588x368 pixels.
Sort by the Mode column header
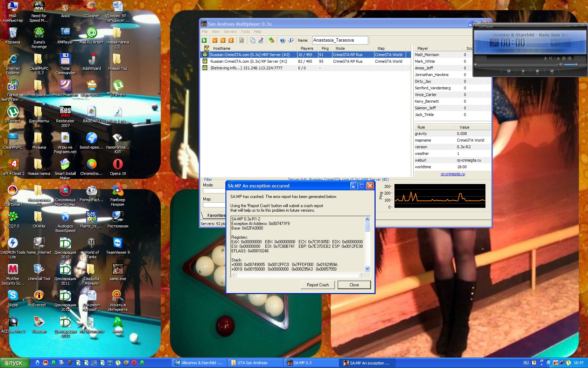point(353,48)
